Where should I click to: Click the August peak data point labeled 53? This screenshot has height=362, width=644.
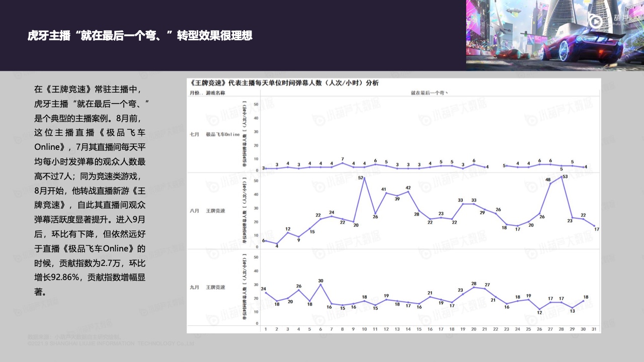pos(561,176)
